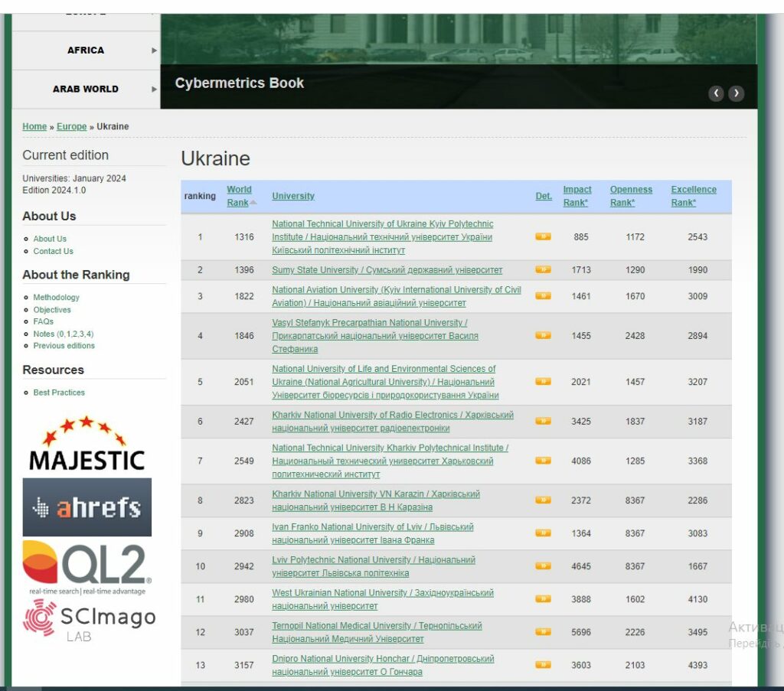Click details icon for Lviv Polytechnic National University
This screenshot has height=691, width=784.
(x=543, y=566)
